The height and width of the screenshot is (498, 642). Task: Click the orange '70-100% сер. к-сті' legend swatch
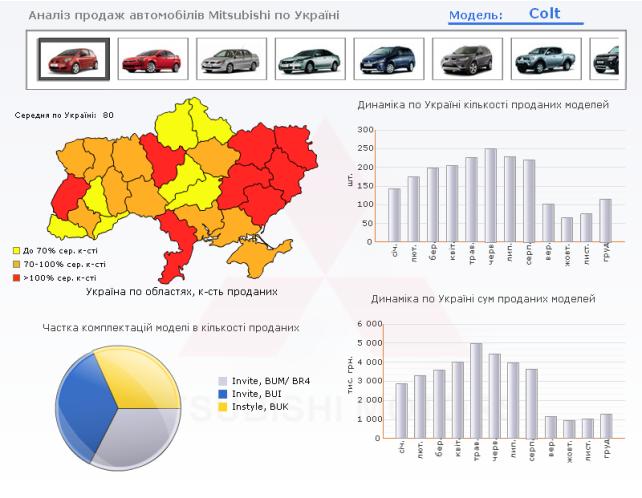16,264
